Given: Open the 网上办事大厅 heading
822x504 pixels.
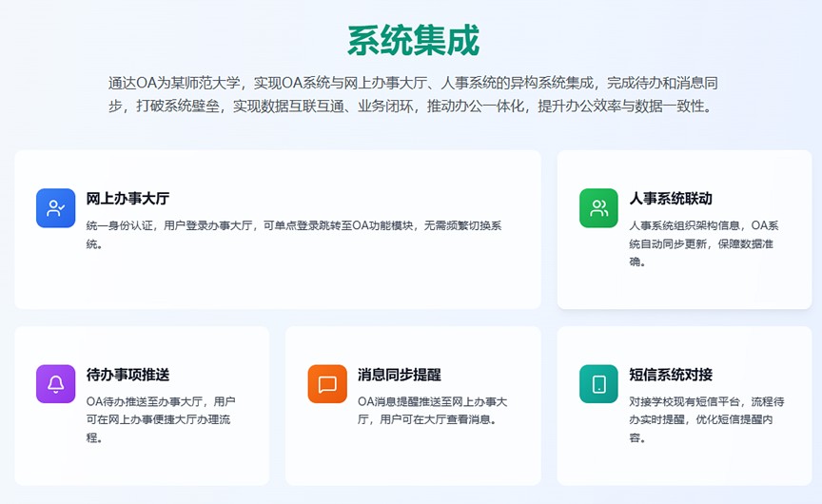Looking at the screenshot, I should pyautogui.click(x=127, y=199).
